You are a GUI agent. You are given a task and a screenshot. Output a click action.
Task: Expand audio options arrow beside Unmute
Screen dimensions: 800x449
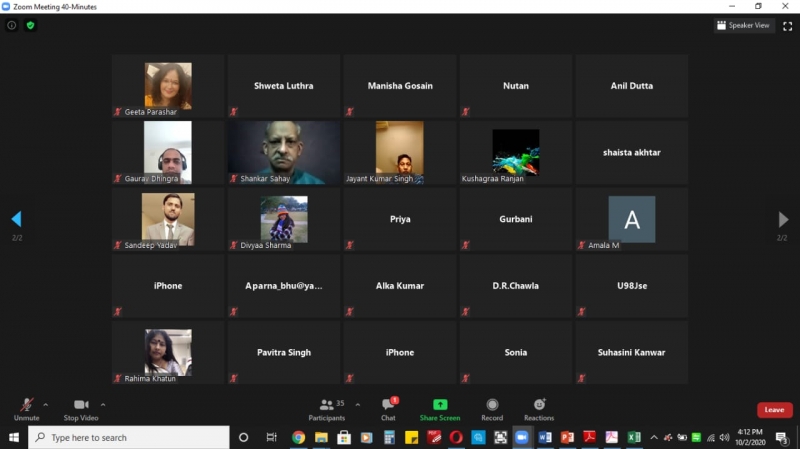tap(45, 405)
